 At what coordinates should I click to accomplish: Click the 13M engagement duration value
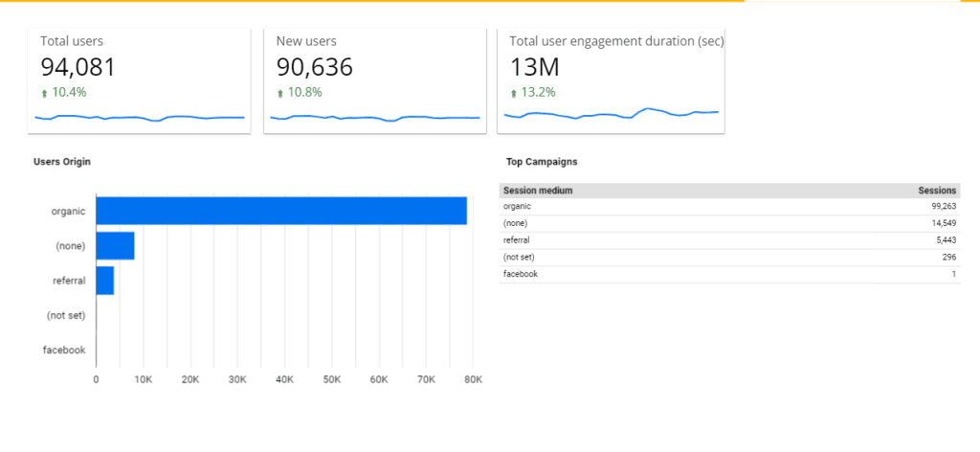pos(534,67)
